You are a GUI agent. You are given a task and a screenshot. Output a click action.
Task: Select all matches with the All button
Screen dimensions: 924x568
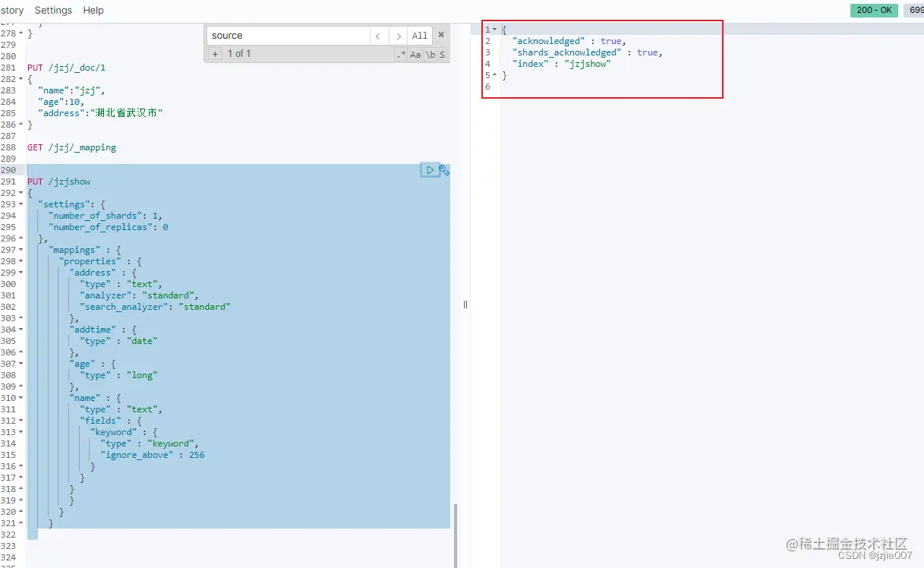click(x=420, y=36)
